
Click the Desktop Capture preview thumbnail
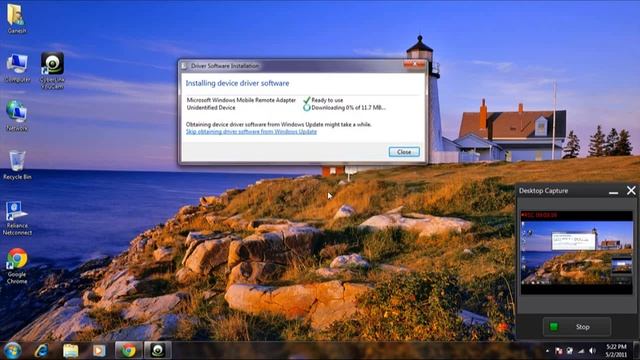click(576, 253)
